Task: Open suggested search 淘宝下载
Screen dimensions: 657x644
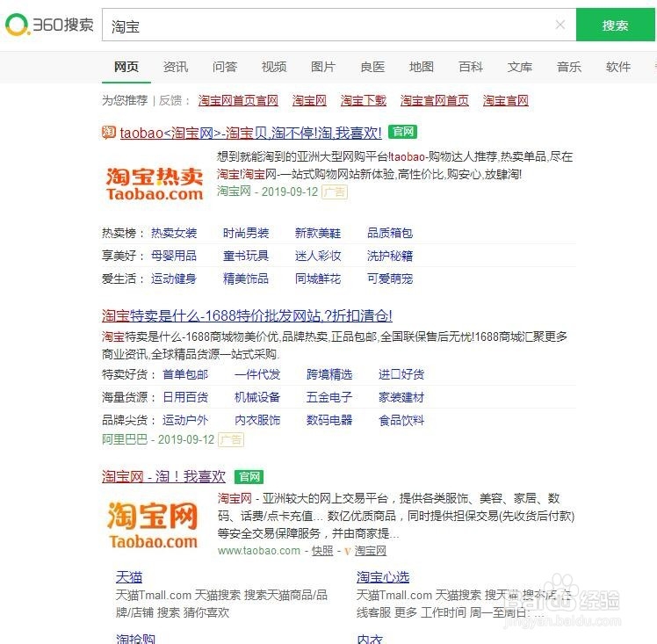Action: (364, 100)
